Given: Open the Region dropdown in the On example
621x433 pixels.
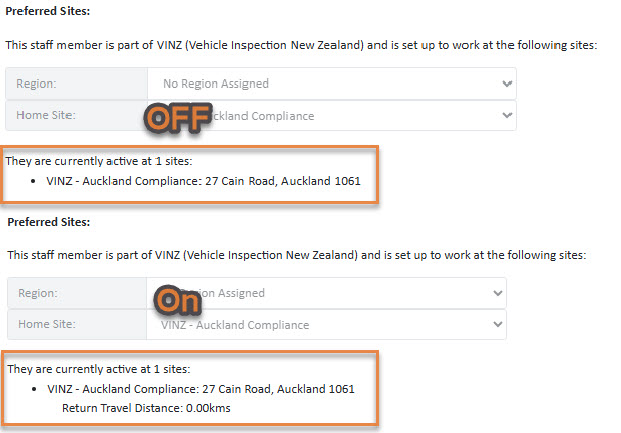Looking at the screenshot, I should (326, 293).
